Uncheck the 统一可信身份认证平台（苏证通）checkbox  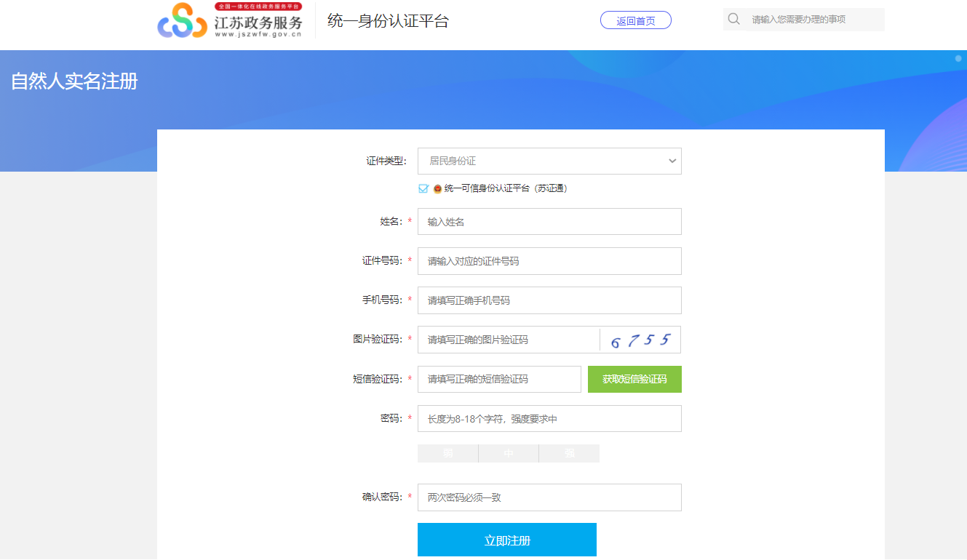pos(422,188)
